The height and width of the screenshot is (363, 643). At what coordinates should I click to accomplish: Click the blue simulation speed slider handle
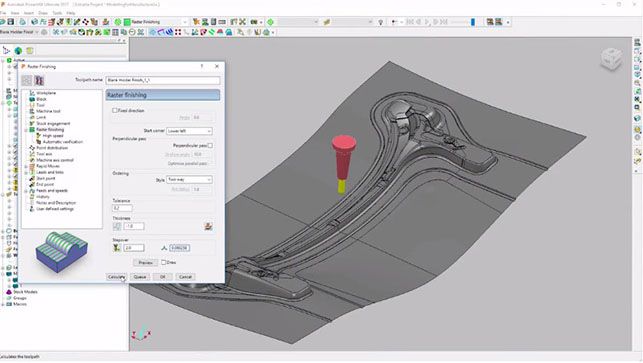pyautogui.click(x=473, y=22)
